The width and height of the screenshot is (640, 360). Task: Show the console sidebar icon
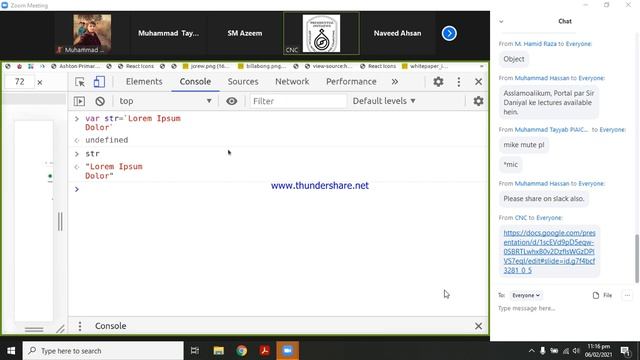point(79,101)
